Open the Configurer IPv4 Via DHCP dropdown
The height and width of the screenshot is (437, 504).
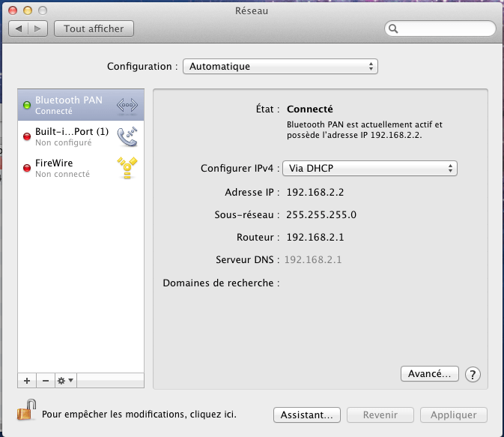click(x=370, y=169)
